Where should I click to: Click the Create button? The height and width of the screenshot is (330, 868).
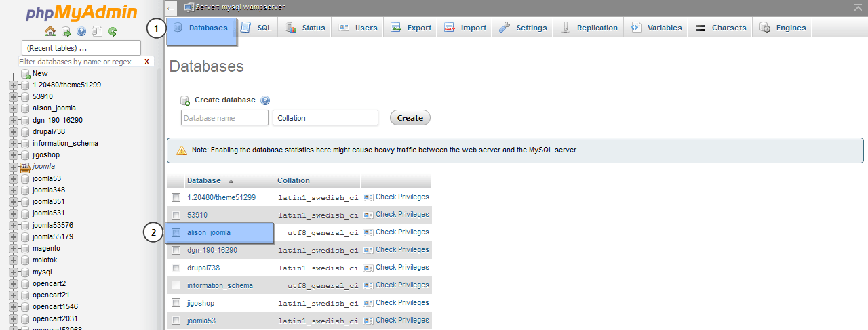tap(410, 118)
